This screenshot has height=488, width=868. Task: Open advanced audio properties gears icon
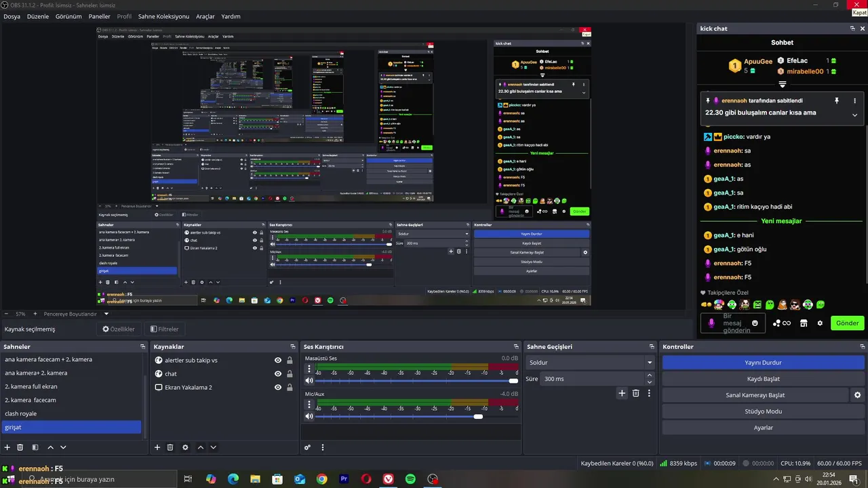pyautogui.click(x=307, y=447)
